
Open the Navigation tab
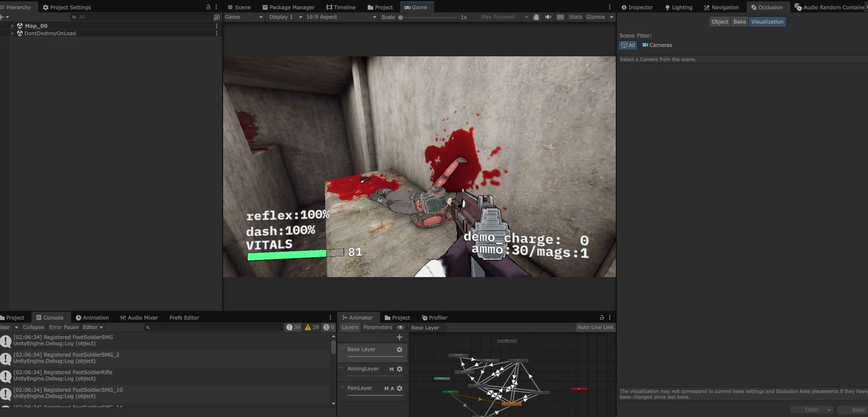click(721, 7)
